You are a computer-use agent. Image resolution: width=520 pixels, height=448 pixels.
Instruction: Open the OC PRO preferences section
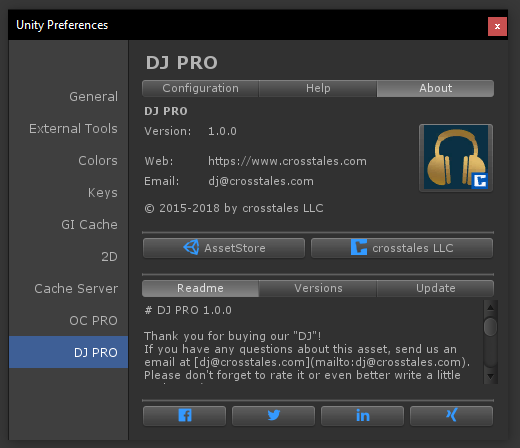pos(68,321)
